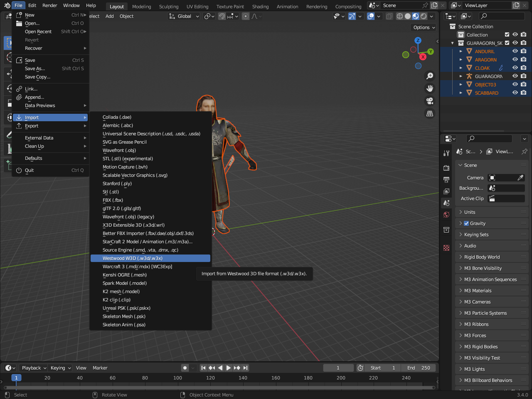Click the viewport Options button

pos(424,27)
